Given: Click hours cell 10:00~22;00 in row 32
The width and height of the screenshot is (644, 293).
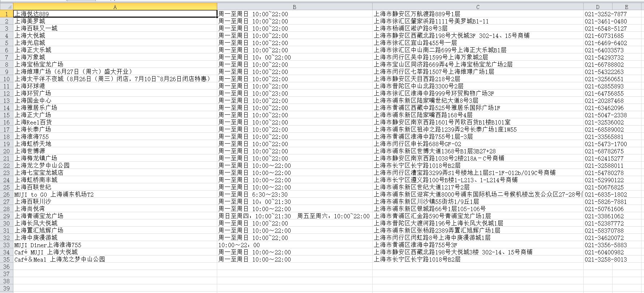Looking at the screenshot, I should [295, 238].
